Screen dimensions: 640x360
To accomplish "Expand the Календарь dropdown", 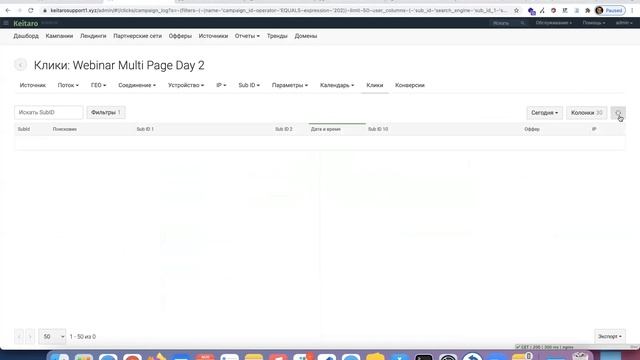I will coord(337,85).
